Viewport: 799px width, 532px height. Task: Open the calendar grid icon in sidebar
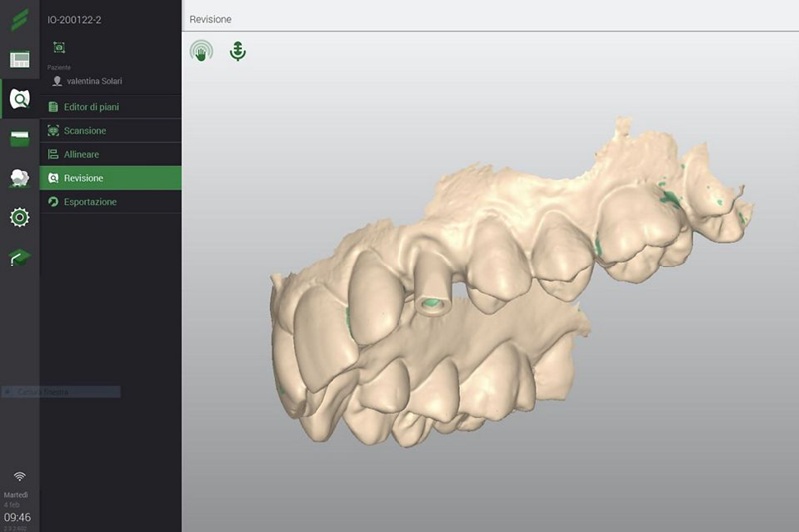[19, 60]
